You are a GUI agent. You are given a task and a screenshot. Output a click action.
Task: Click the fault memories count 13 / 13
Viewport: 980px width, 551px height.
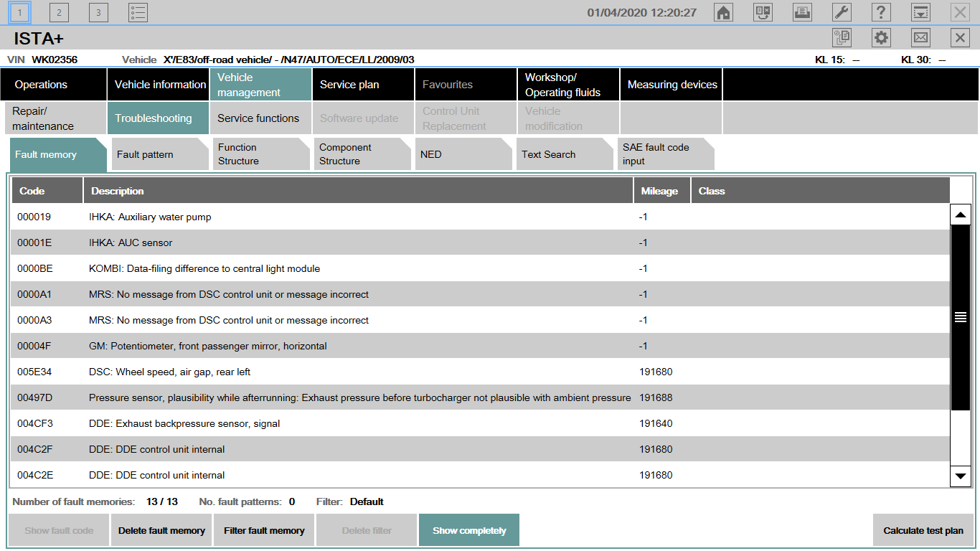(x=161, y=501)
